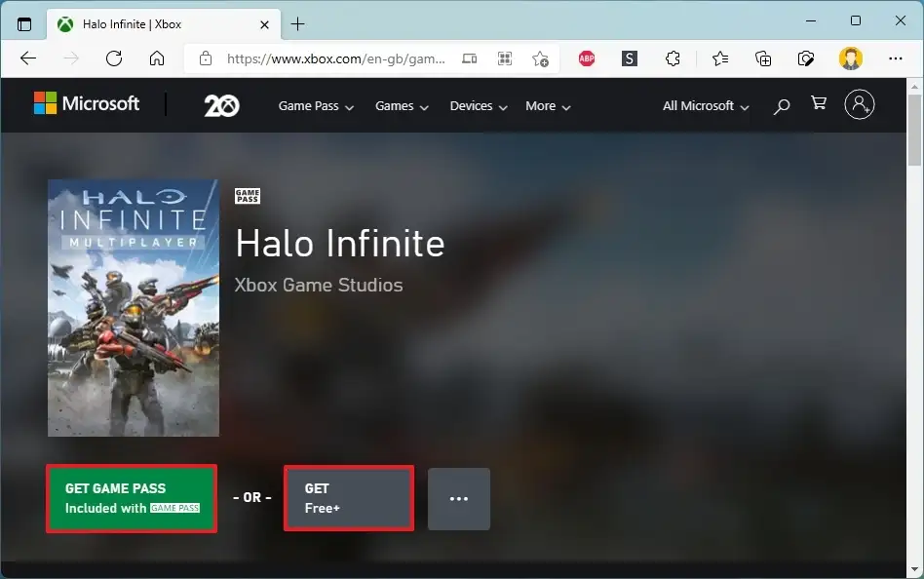Open the browser profile avatar
This screenshot has height=579, width=924.
click(850, 58)
